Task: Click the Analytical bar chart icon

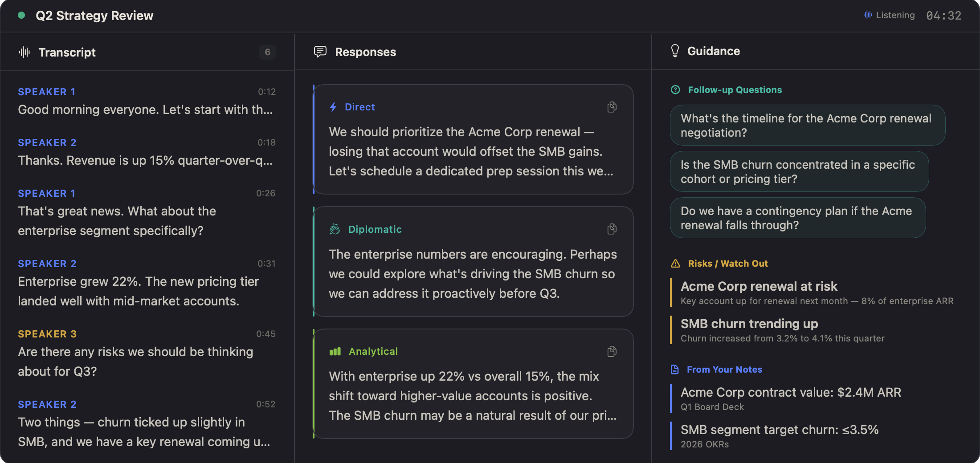Action: pos(335,352)
